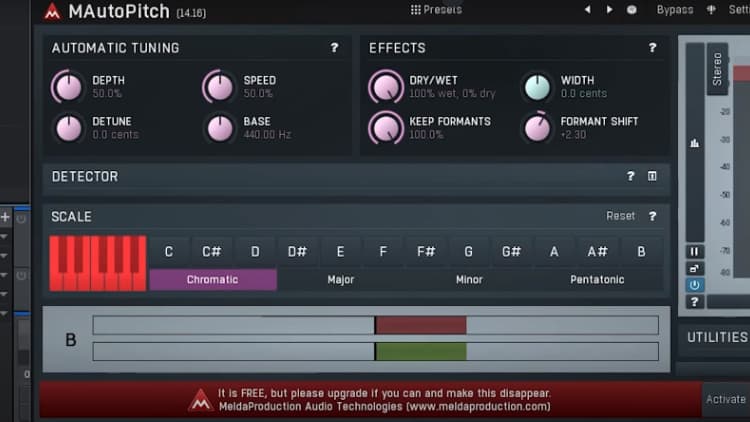The height and width of the screenshot is (422, 750).
Task: Click the 100% wet, 0% dry value
Action: [452, 94]
